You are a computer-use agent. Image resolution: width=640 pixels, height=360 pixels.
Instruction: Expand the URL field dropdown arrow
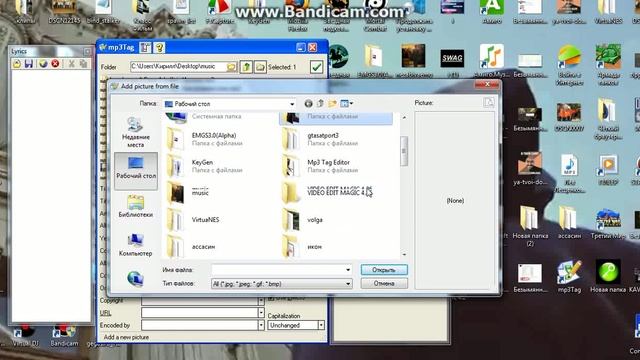click(x=261, y=313)
